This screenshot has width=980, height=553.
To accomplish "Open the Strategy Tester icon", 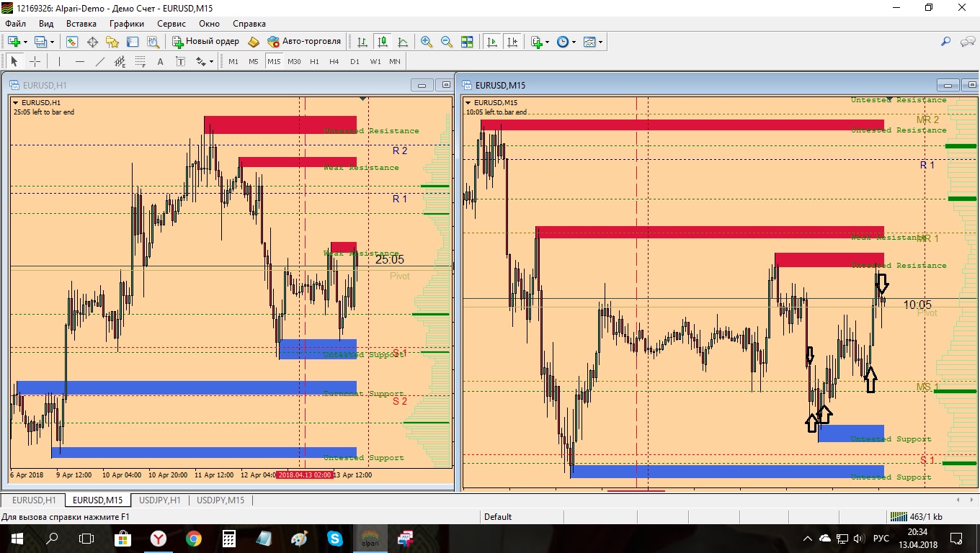I will tap(153, 42).
